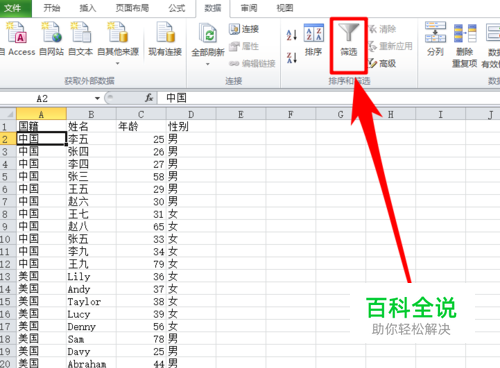Image resolution: width=500 pixels, height=368 pixels.
Task: Switch to the Insert (插入) tab
Action: click(x=88, y=8)
